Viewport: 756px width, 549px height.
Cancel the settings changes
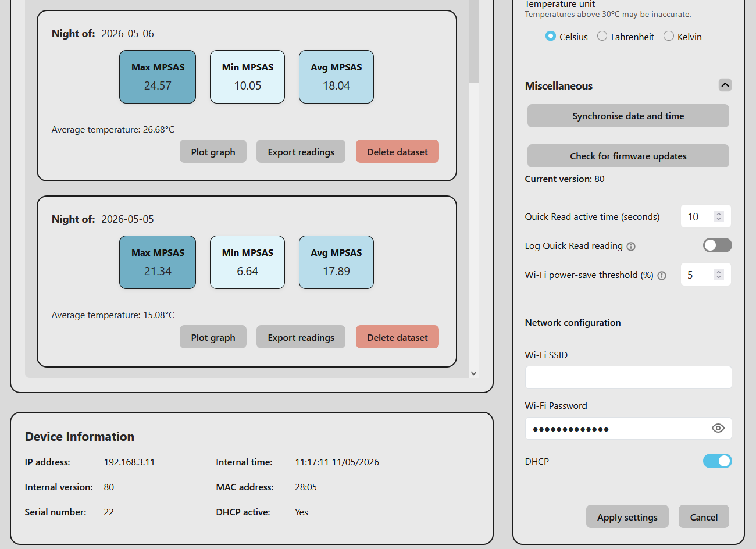coord(704,517)
